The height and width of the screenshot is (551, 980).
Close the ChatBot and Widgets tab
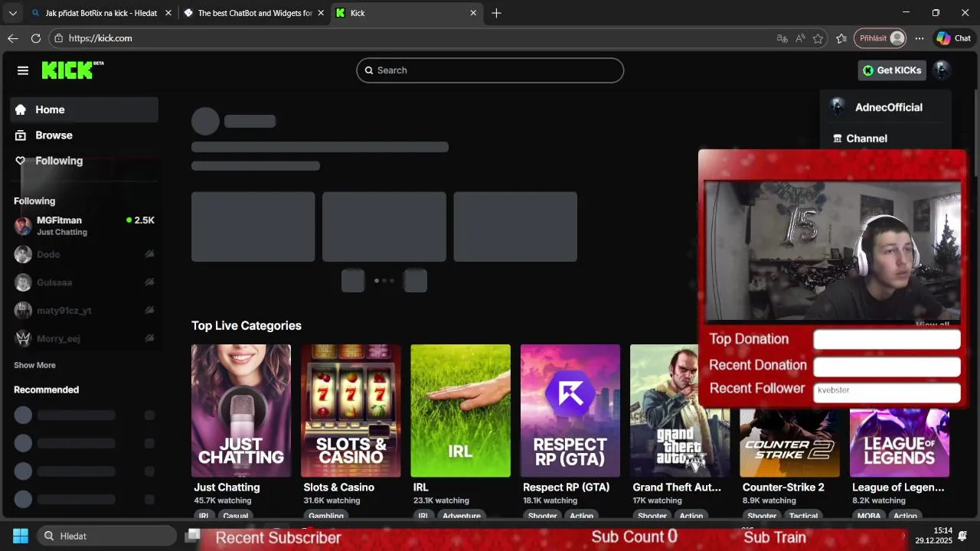321,13
